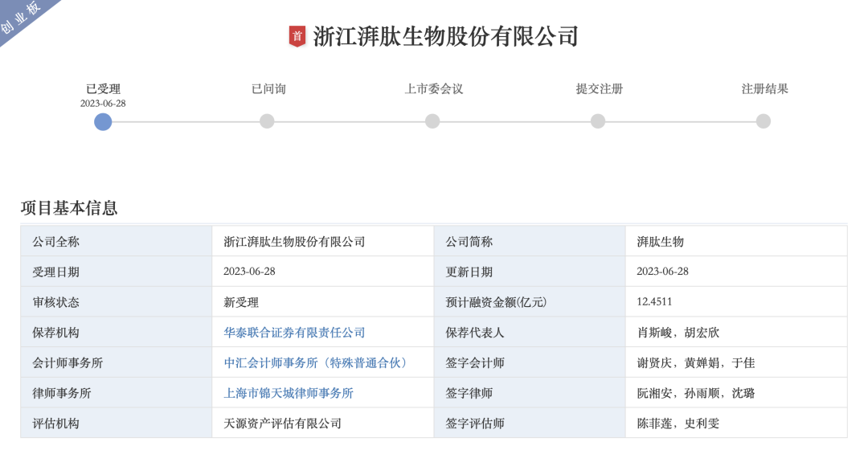Screen dimensions: 868x458
Task: Click the 12.4511 financing amount cell
Action: tap(654, 302)
